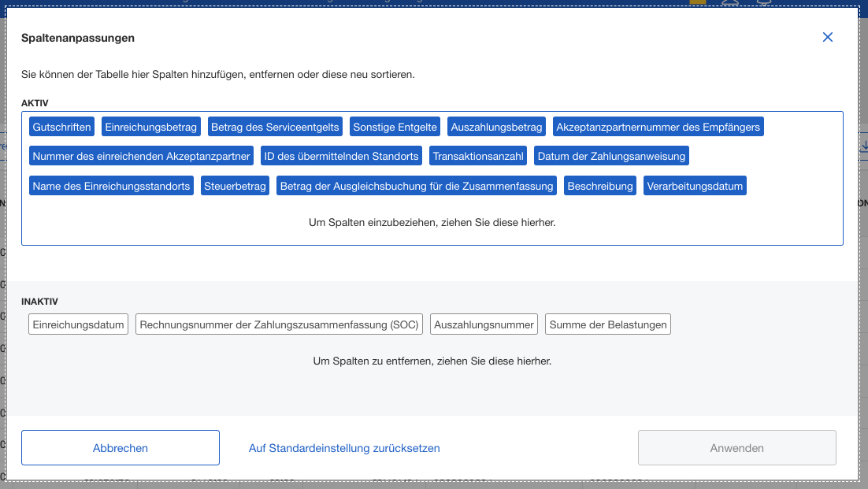Click the download icon at the right edge
868x489 pixels.
pos(863,146)
